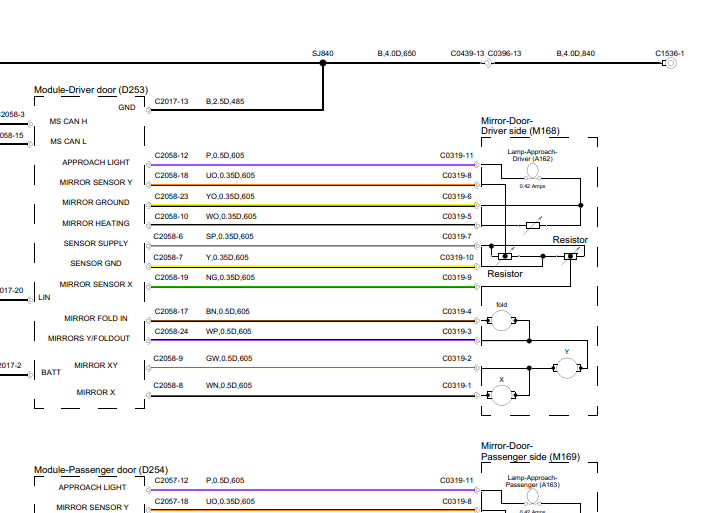Click connector label C0396-13
The image size is (710, 513).
(504, 53)
